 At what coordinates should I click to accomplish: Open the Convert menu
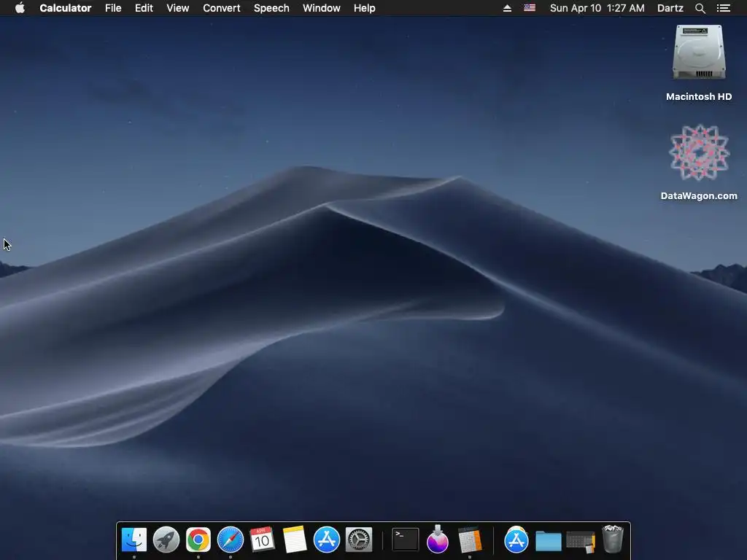click(x=222, y=8)
